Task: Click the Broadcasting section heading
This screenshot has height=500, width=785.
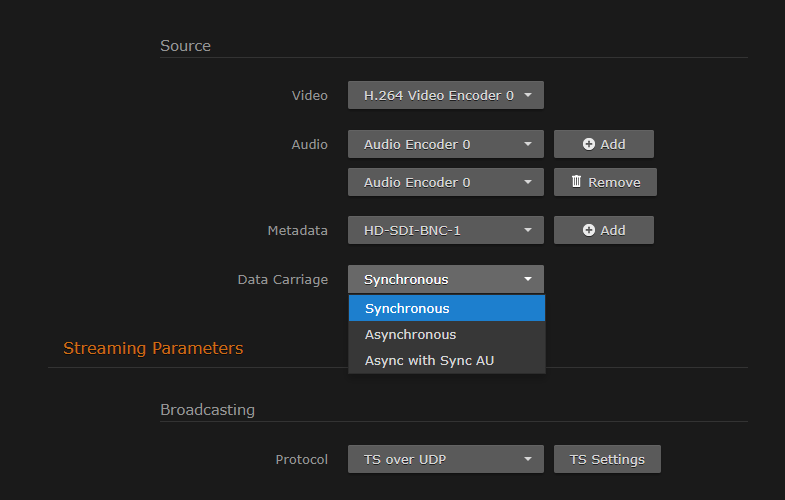Action: (207, 409)
